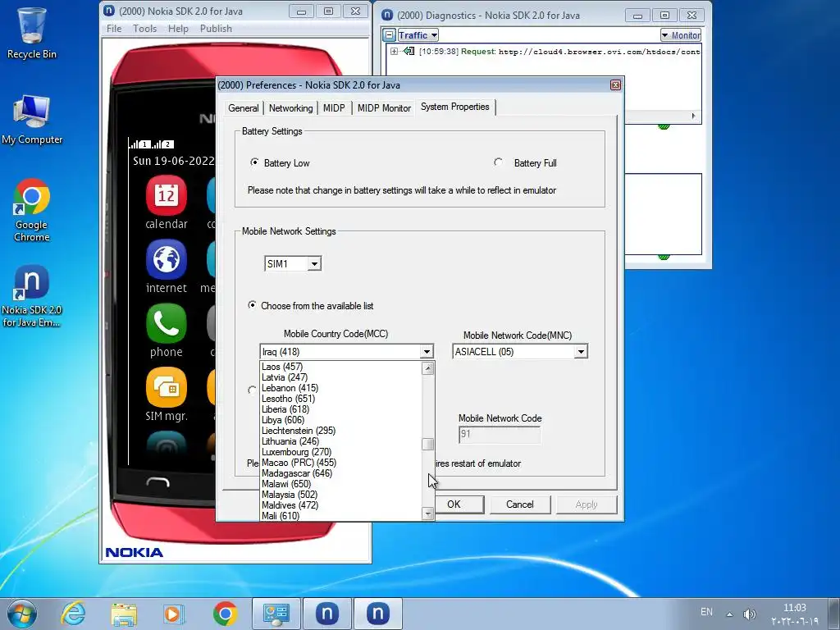Tap the internet app on the emulator
The width and height of the screenshot is (840, 630).
[166, 267]
